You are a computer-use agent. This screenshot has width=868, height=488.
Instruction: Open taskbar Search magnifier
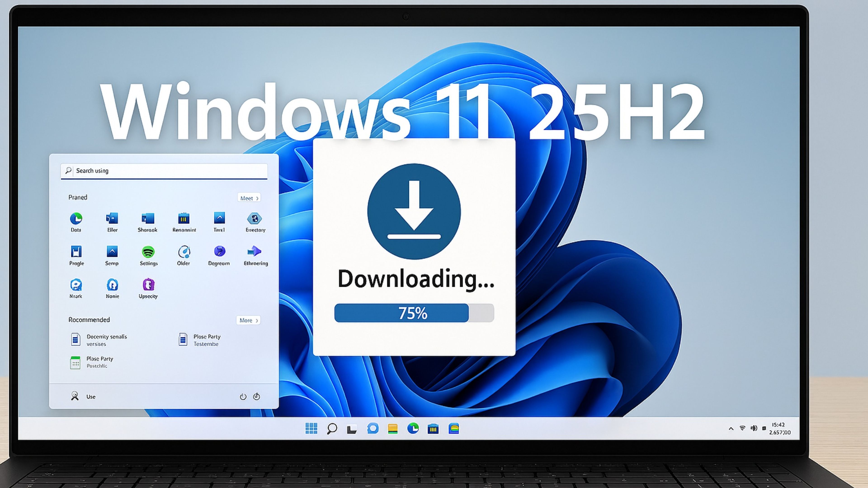click(332, 429)
